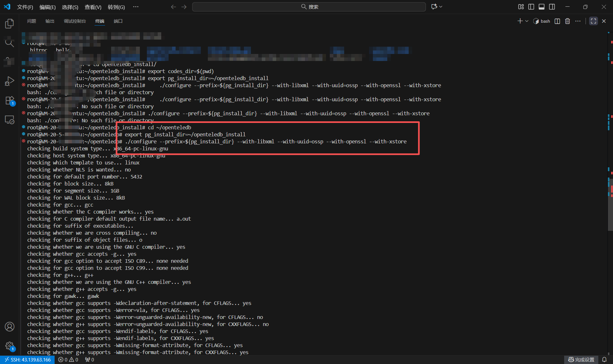Kill terminal with trash icon
Screen dimensions: 613x364
coord(567,21)
